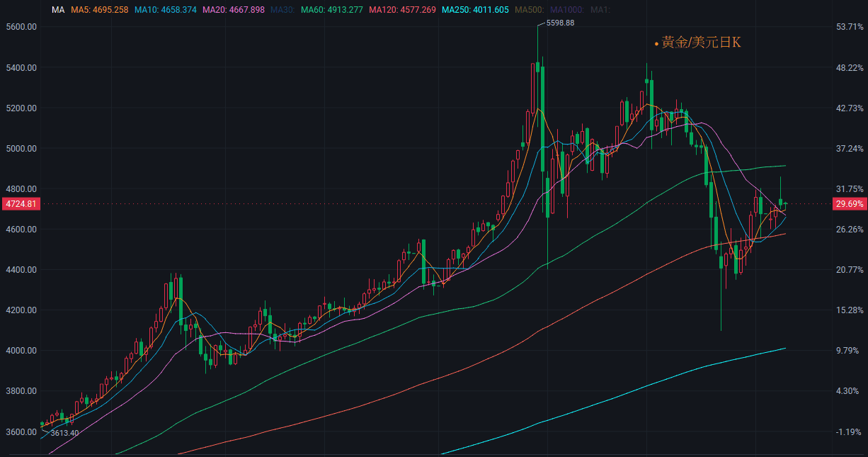
Task: Click the 3600.00 price axis label
Action: [x=21, y=432]
